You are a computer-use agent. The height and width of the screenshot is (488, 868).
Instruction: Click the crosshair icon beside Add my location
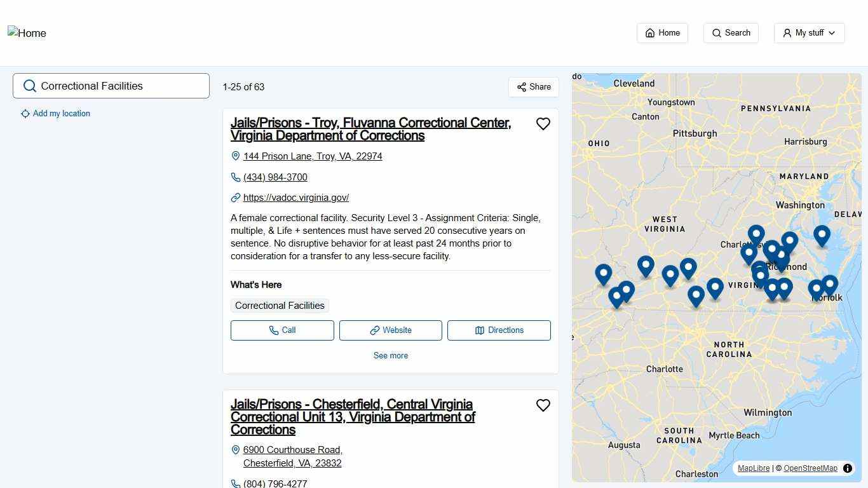[25, 113]
